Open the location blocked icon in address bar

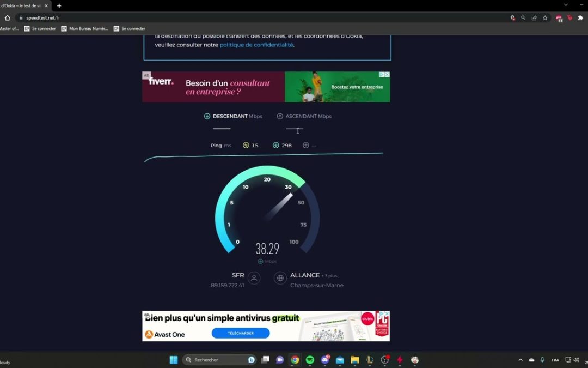click(513, 17)
